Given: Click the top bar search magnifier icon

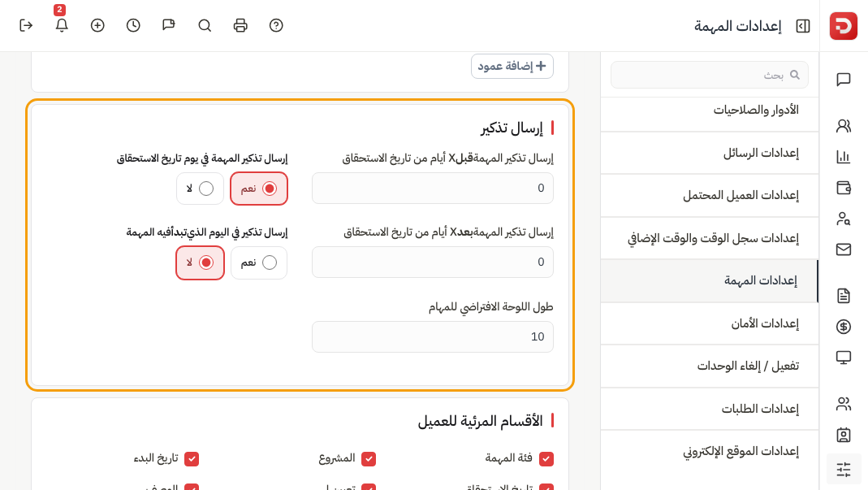Looking at the screenshot, I should click(205, 25).
